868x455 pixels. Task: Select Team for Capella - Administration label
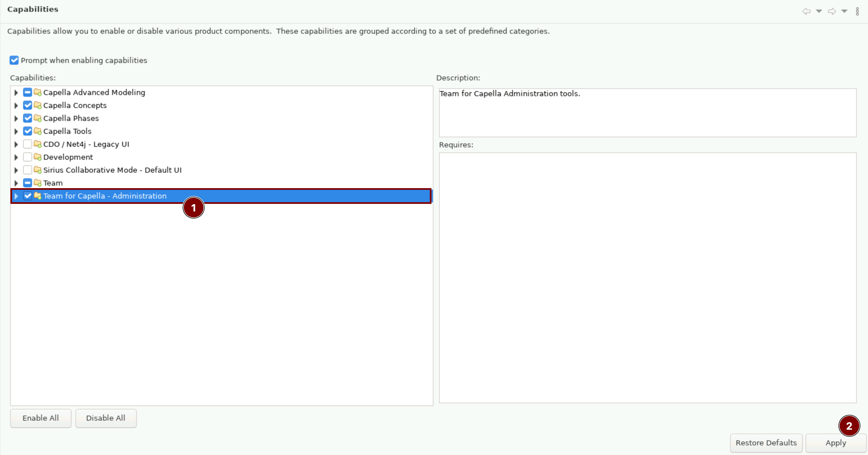(105, 196)
